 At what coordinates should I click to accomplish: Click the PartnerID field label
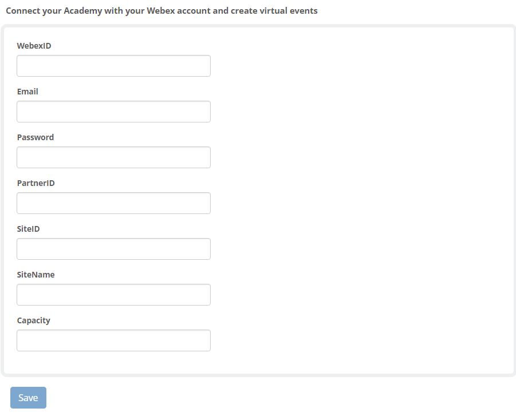[36, 183]
